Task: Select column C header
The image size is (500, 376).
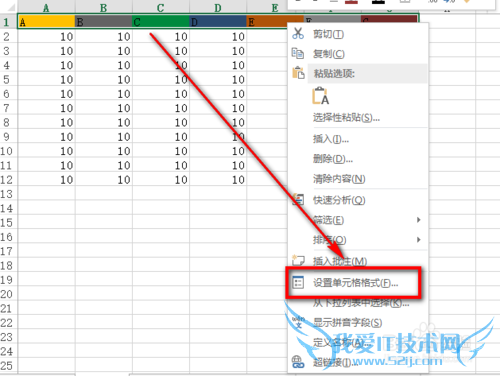Action: click(161, 7)
